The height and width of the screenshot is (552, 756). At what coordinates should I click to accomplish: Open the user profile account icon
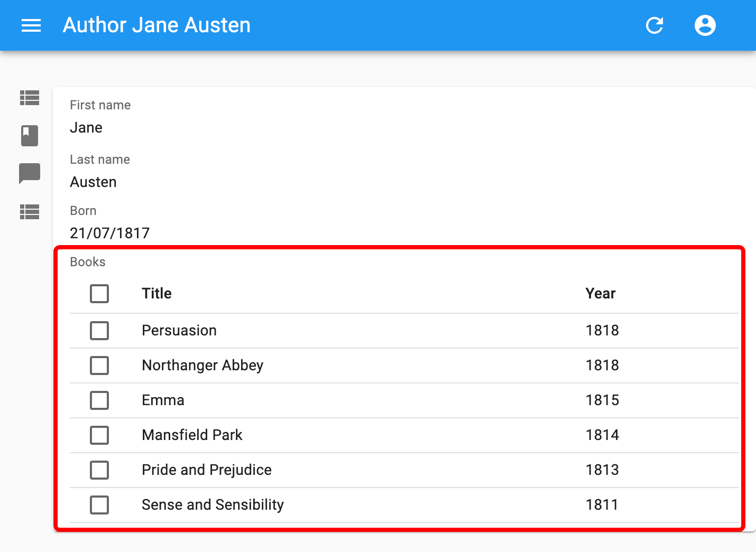click(705, 25)
